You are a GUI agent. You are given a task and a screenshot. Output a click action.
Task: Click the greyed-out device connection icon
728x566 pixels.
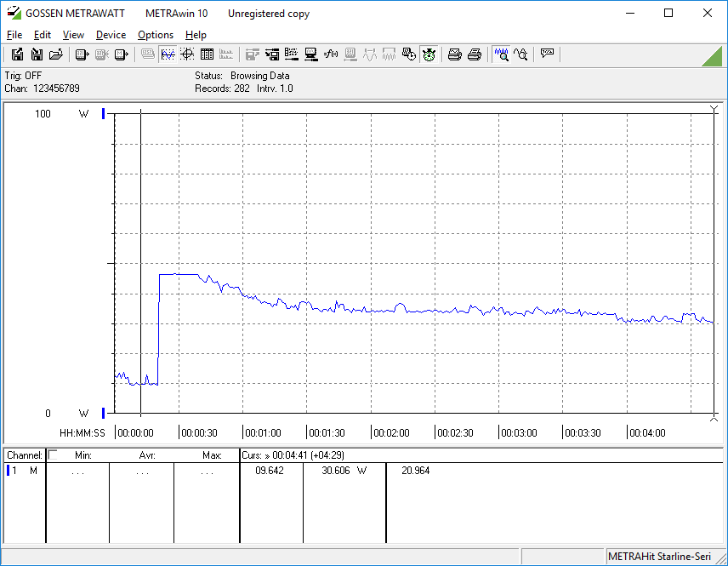(350, 54)
